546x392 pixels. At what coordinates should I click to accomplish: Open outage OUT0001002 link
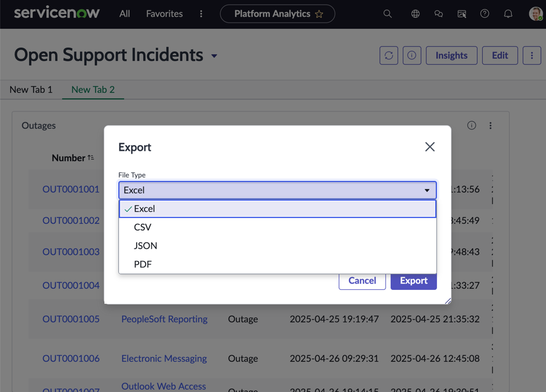[71, 220]
